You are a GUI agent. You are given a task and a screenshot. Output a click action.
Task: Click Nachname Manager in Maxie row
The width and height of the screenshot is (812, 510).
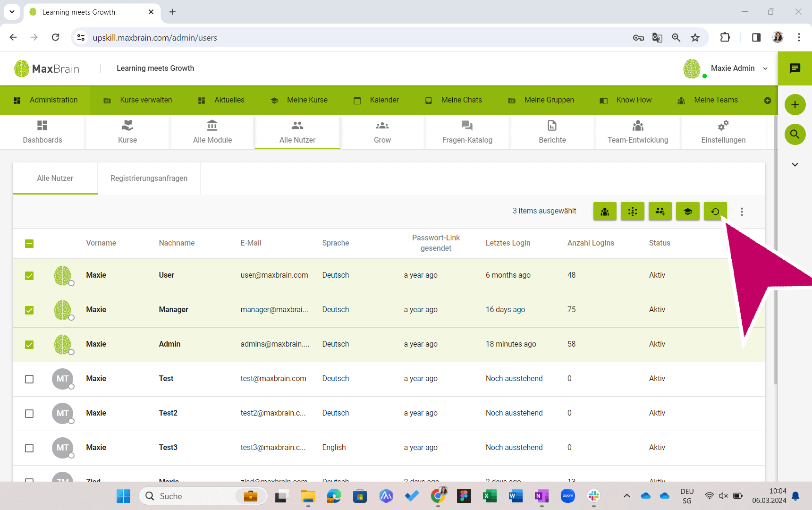click(173, 310)
